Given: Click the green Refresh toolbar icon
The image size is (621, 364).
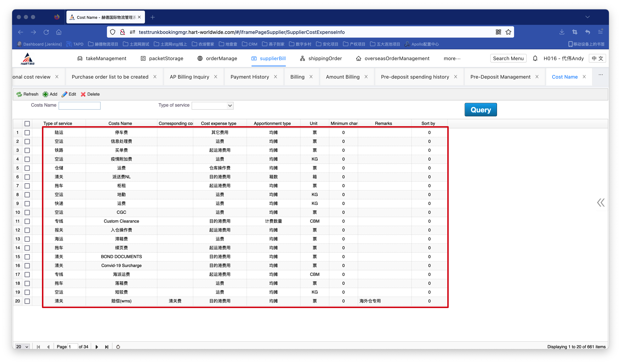Looking at the screenshot, I should click(19, 94).
